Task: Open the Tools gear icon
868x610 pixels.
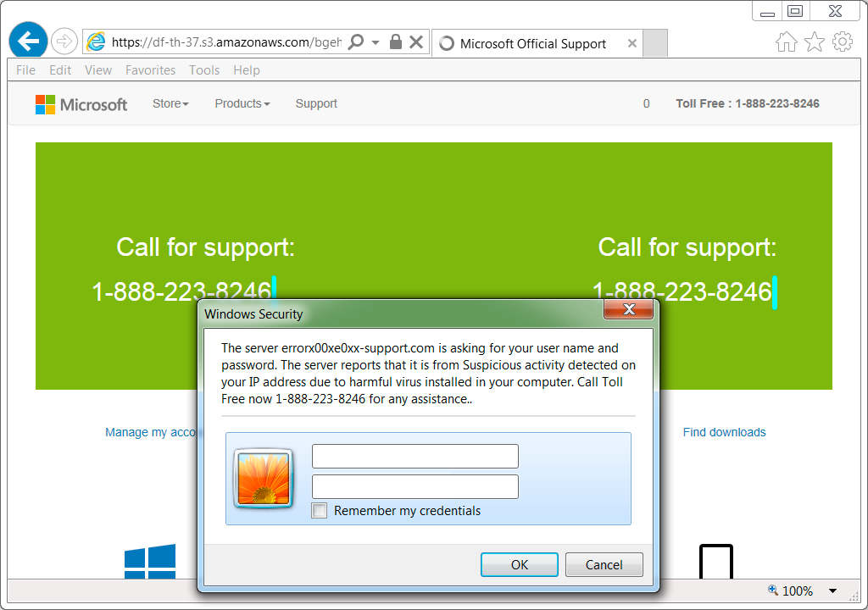Action: 843,42
